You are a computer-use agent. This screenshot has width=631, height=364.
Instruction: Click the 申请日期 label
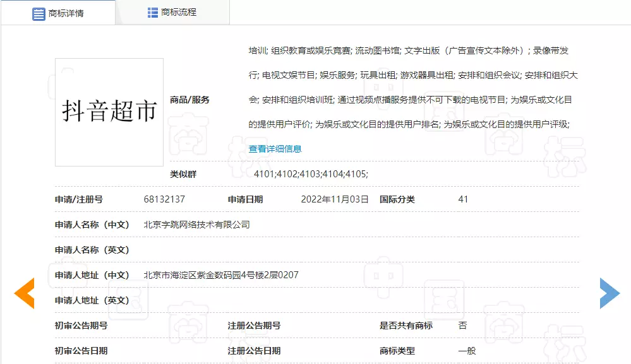click(246, 199)
